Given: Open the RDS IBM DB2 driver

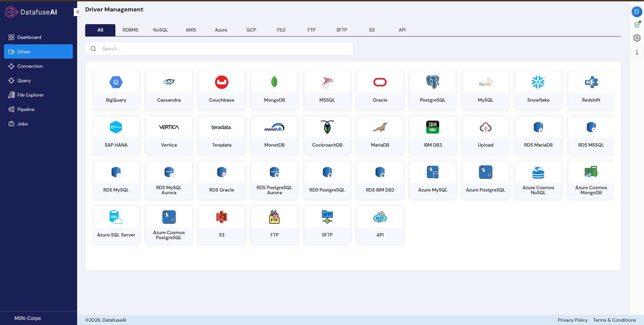Looking at the screenshot, I should [380, 180].
